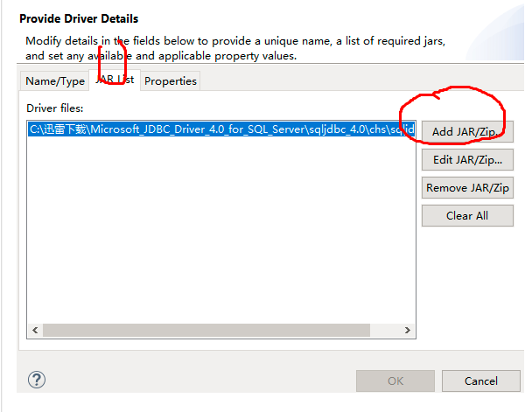The width and height of the screenshot is (532, 412).
Task: Click the "Provide Driver Details" heading
Action: (x=79, y=18)
